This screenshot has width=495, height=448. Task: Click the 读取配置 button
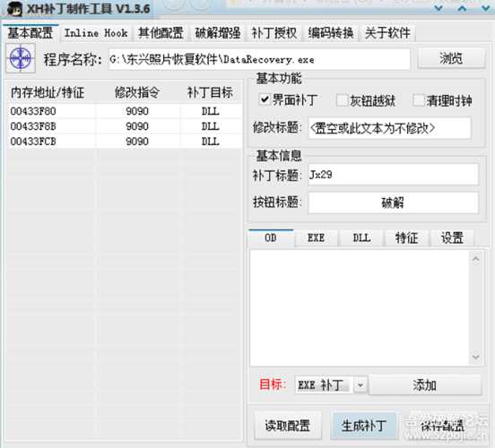288,426
